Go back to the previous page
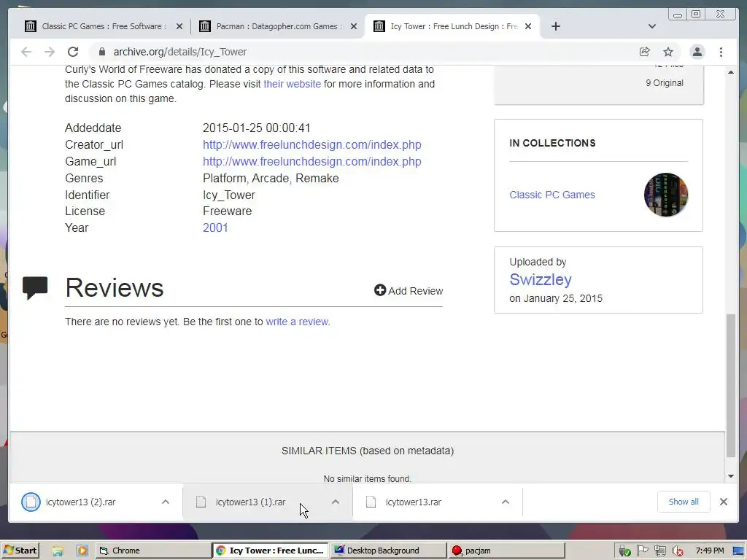Image resolution: width=747 pixels, height=560 pixels. coord(26,52)
